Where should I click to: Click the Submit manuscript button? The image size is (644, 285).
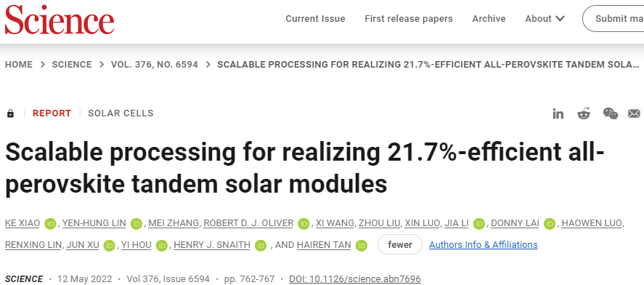pos(614,18)
